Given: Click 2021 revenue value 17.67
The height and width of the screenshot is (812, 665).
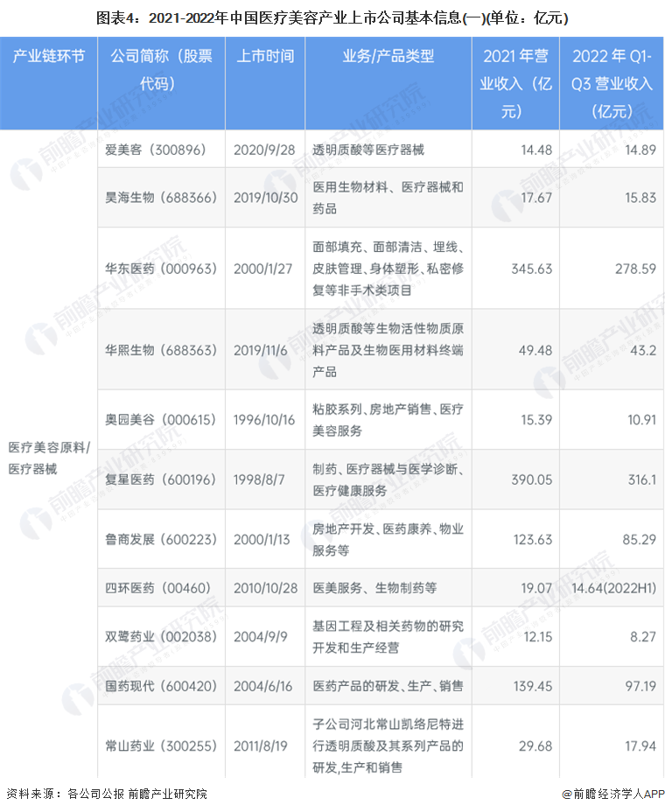Looking at the screenshot, I should (536, 197).
